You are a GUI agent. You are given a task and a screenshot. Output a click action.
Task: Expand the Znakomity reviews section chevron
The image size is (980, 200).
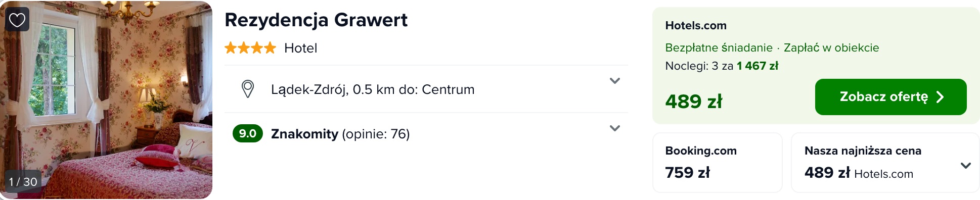click(614, 128)
